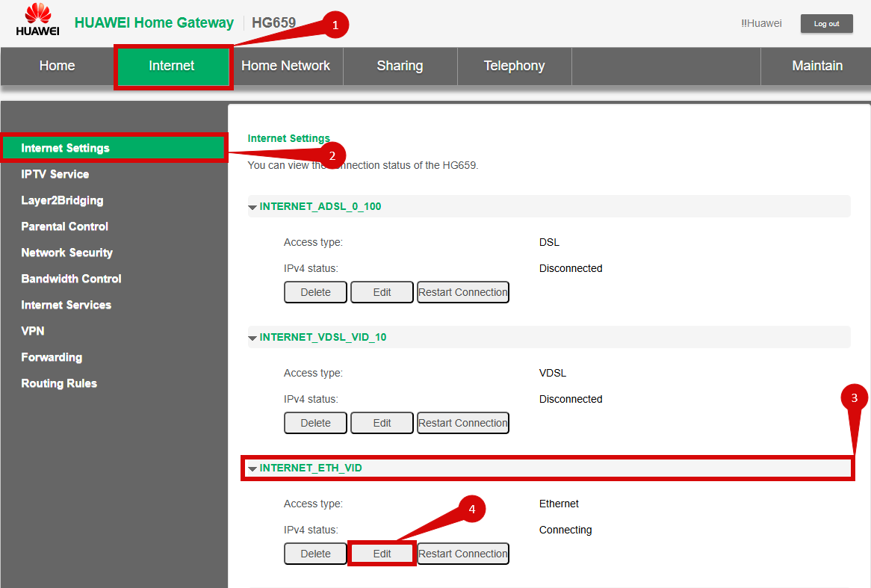Collapse the INTERNET_VDSL_VID_10 section arrow

pos(252,338)
